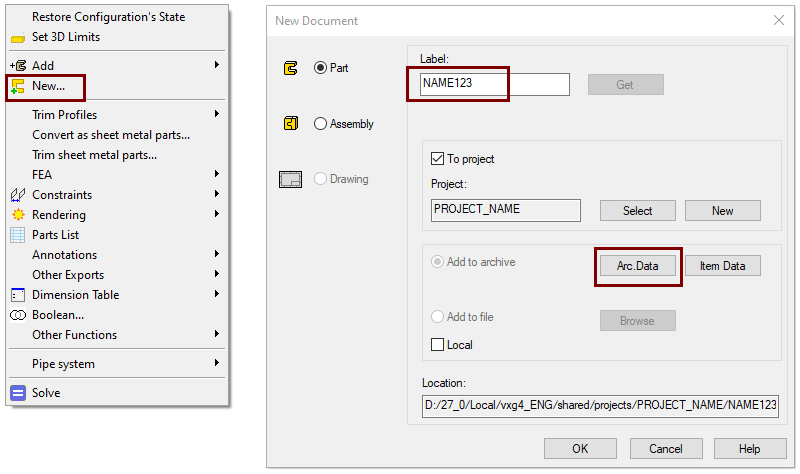
Task: Select the Part radio button
Action: tap(320, 68)
